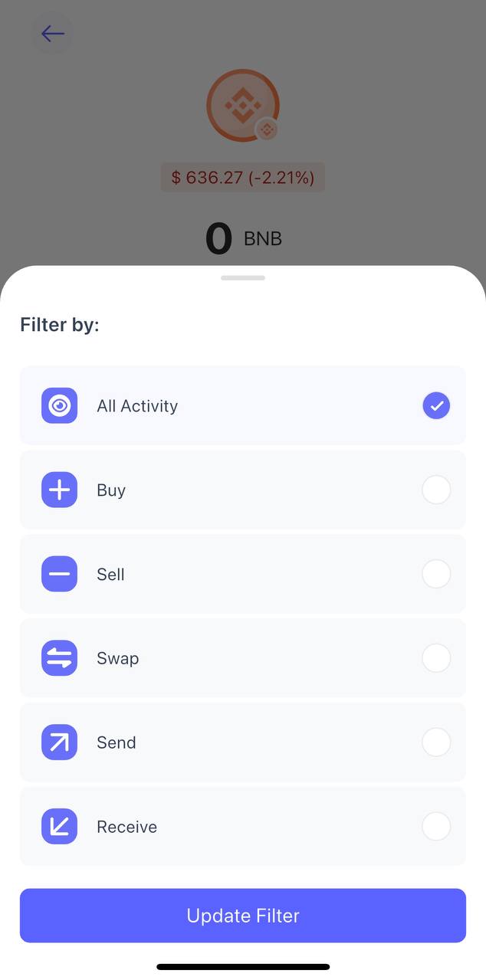Tap the BNB price change label
Viewport: 486px width, 980px height.
point(243,177)
